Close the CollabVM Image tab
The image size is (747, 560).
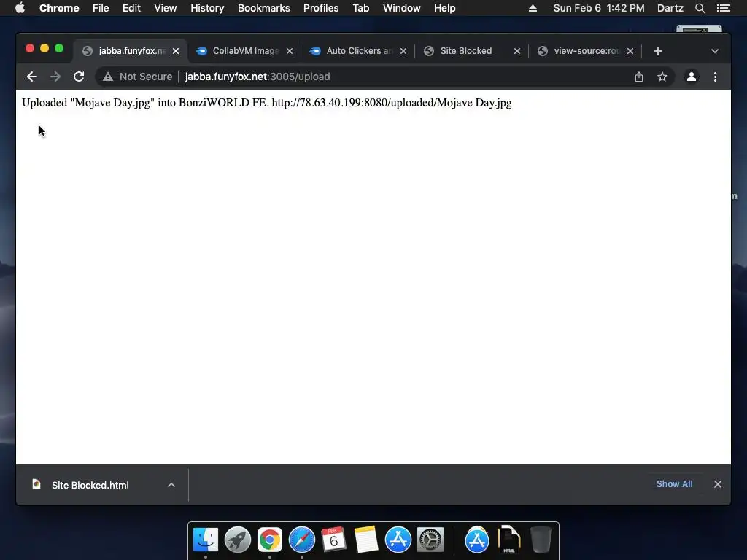(290, 51)
